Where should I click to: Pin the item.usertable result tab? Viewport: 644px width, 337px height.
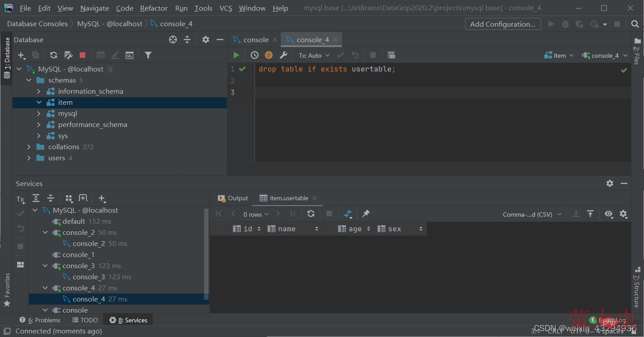pyautogui.click(x=365, y=214)
